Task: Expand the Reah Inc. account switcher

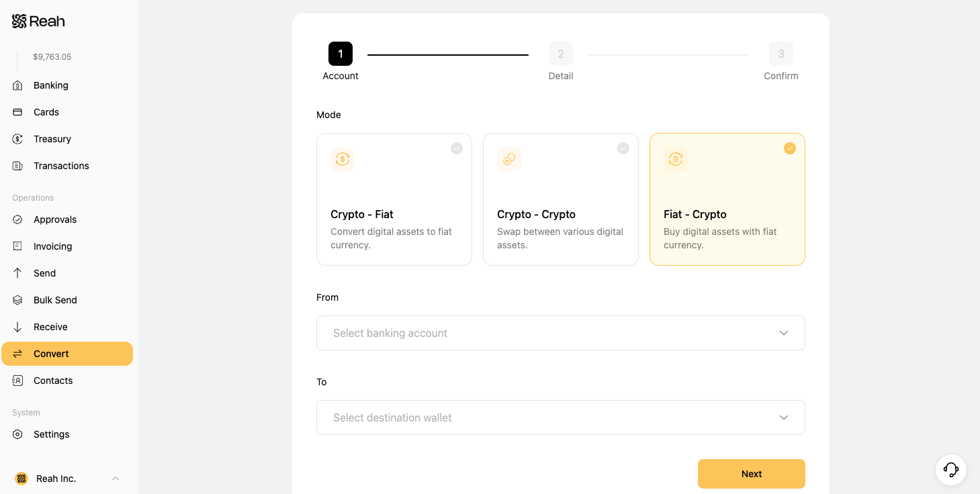Action: [x=67, y=479]
